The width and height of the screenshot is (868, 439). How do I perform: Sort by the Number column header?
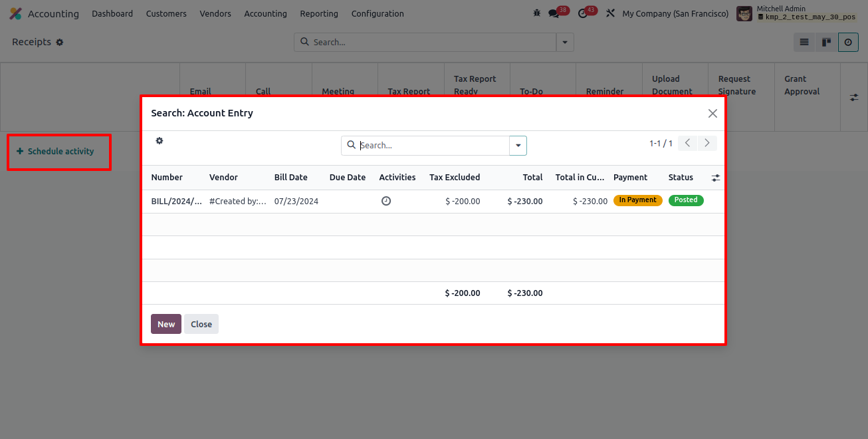click(167, 178)
